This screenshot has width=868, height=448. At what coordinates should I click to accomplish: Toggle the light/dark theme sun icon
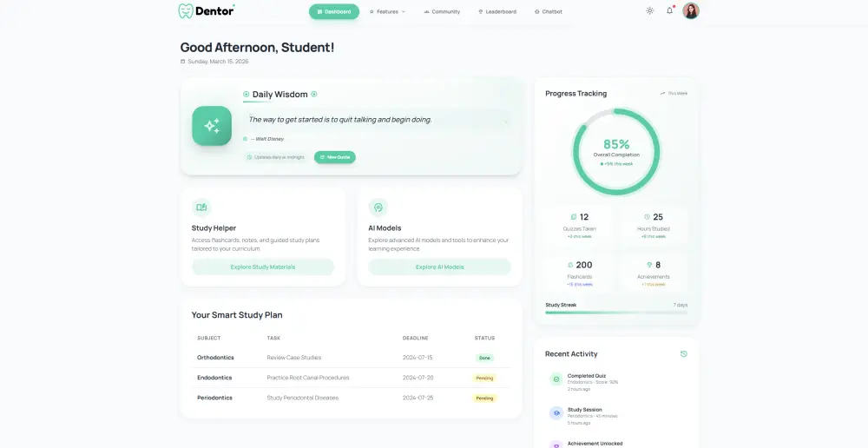click(x=650, y=10)
